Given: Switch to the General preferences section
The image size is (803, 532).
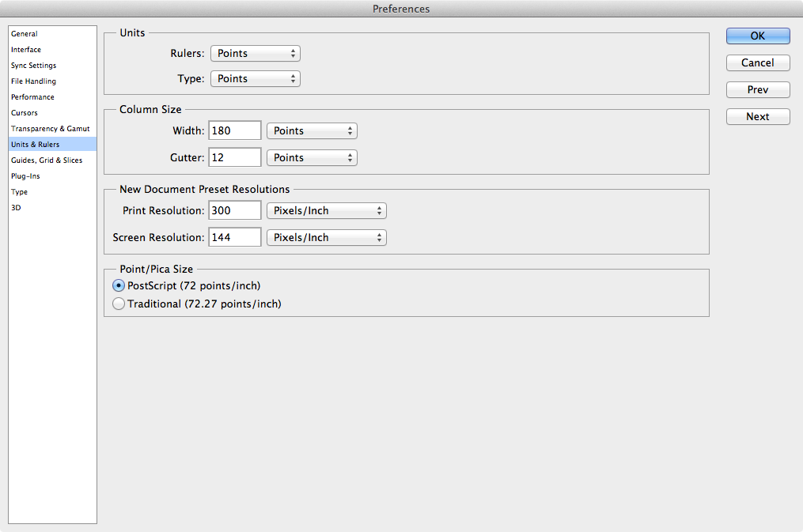Looking at the screenshot, I should click(25, 34).
